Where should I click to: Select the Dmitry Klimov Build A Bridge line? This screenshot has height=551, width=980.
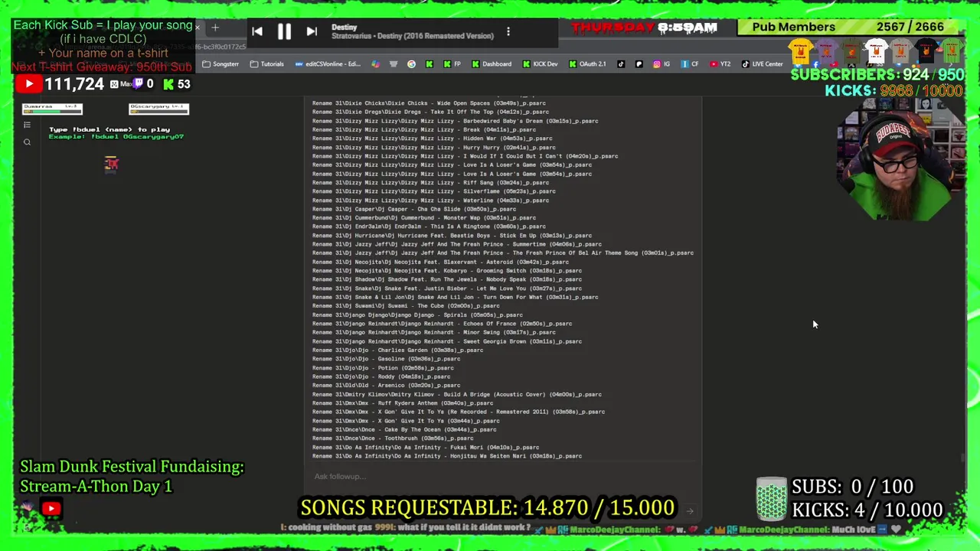coord(457,395)
